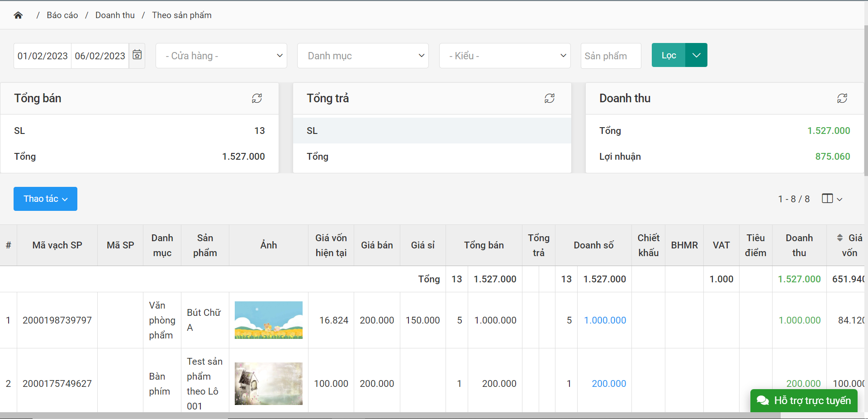Expand the arrow beside Lọc button

pos(697,55)
